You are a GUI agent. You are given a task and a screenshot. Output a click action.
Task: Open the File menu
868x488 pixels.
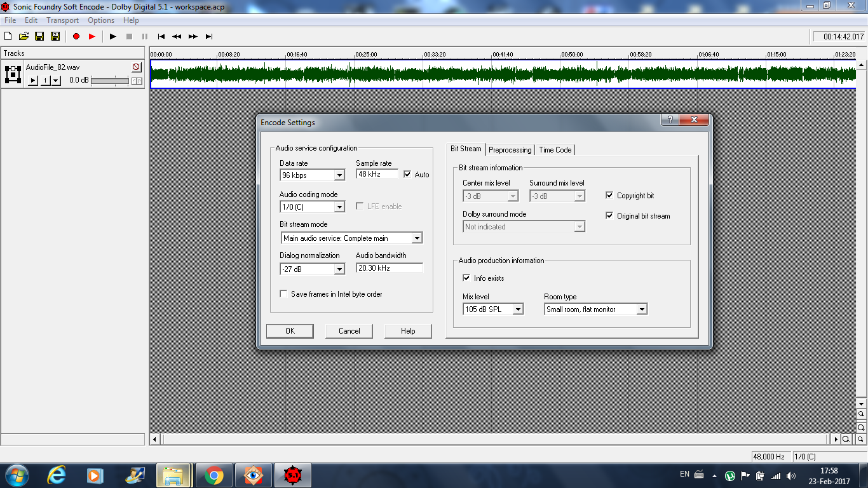click(10, 20)
